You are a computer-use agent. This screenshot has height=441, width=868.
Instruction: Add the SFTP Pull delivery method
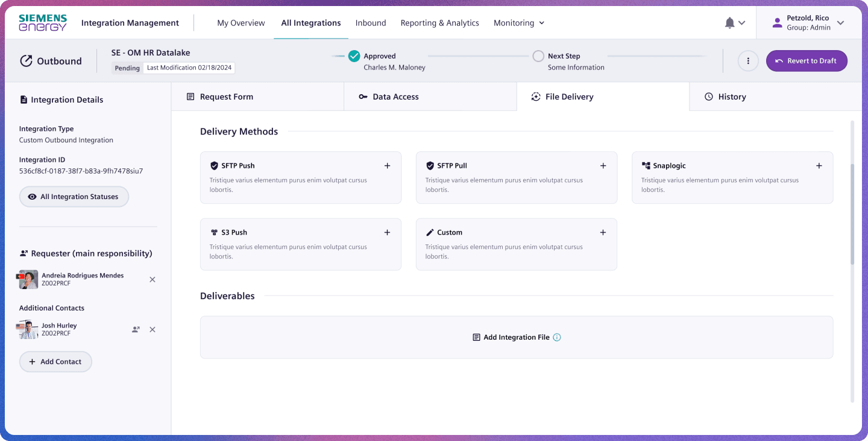click(x=603, y=166)
